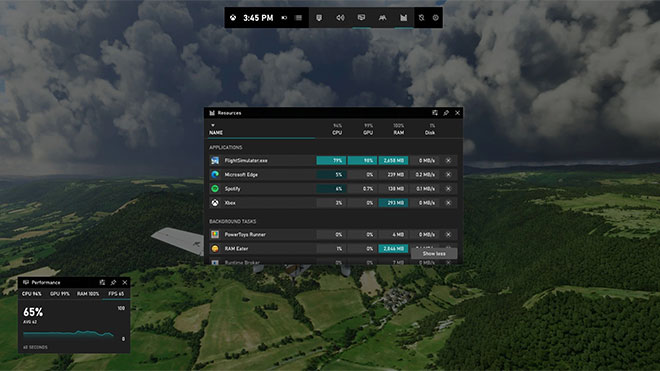Pin the Resources widget
This screenshot has height=371, width=660.
[446, 113]
